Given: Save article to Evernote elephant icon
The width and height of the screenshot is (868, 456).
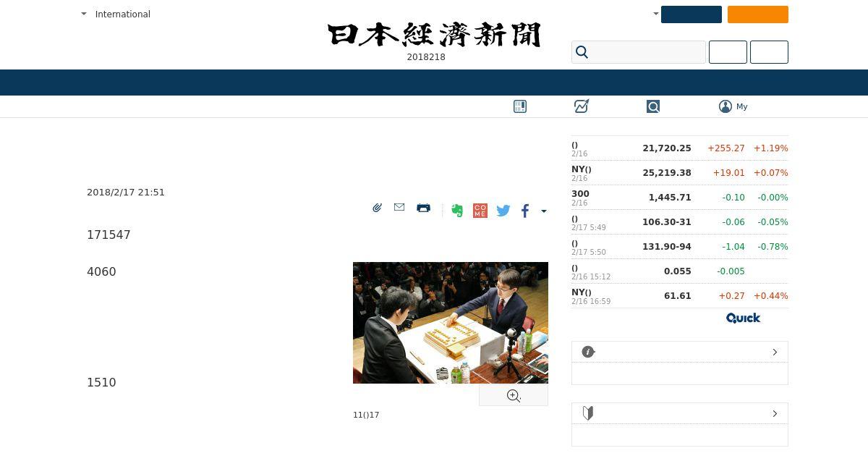Looking at the screenshot, I should [x=457, y=211].
